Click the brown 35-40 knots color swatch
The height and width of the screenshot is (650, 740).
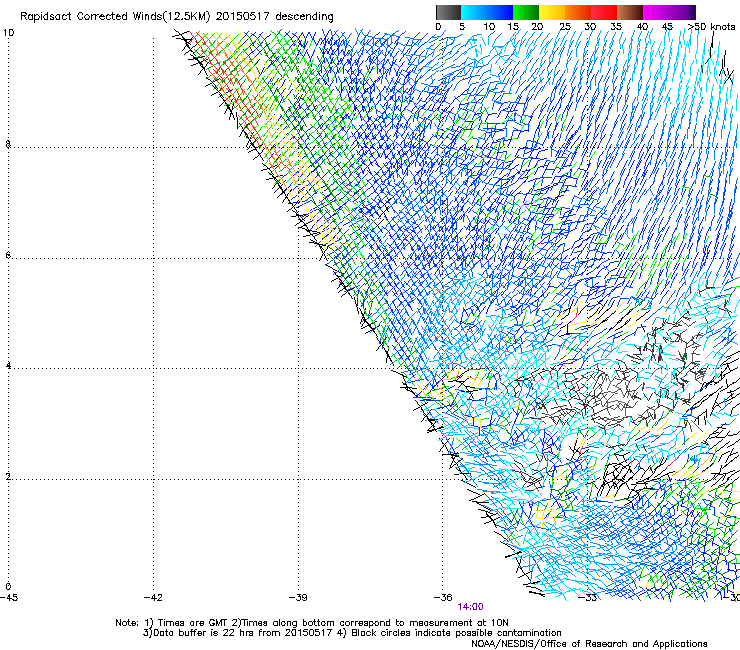(x=630, y=12)
